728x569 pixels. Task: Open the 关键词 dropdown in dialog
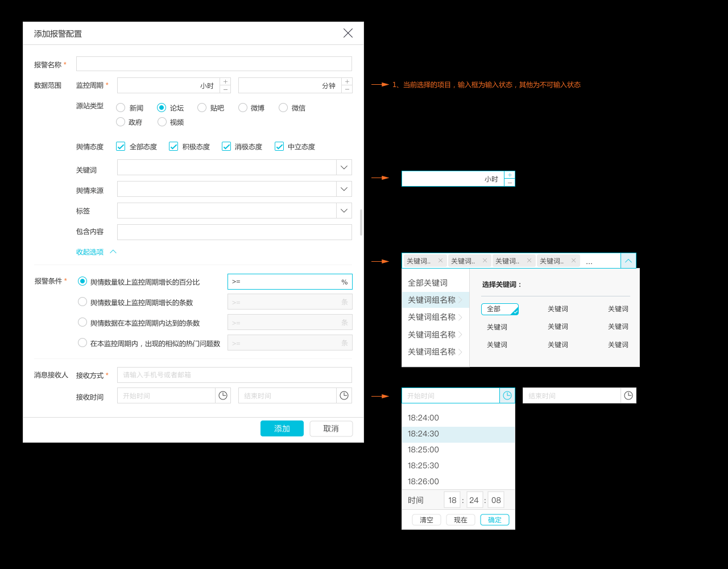pos(344,167)
